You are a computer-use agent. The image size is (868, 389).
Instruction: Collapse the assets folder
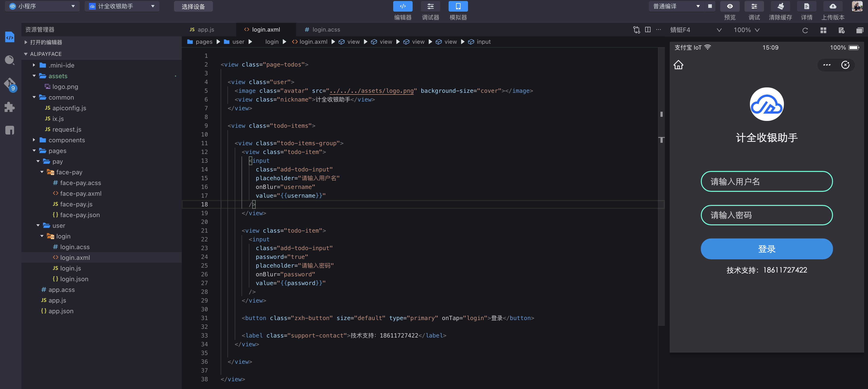(x=58, y=76)
